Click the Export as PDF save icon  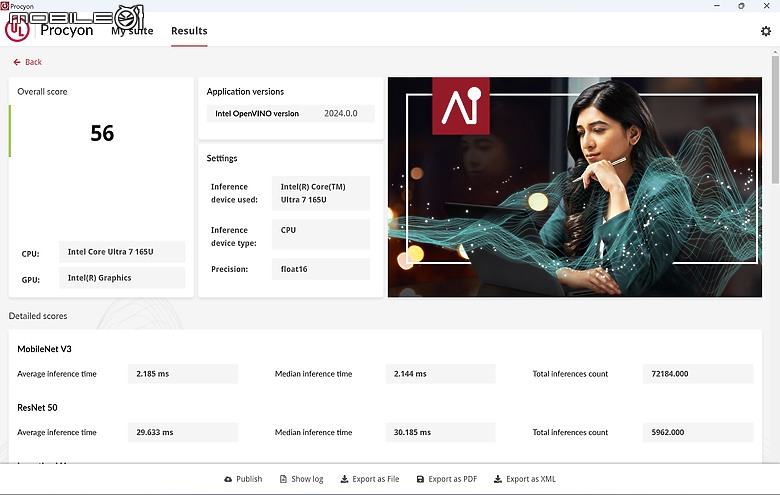[x=420, y=479]
